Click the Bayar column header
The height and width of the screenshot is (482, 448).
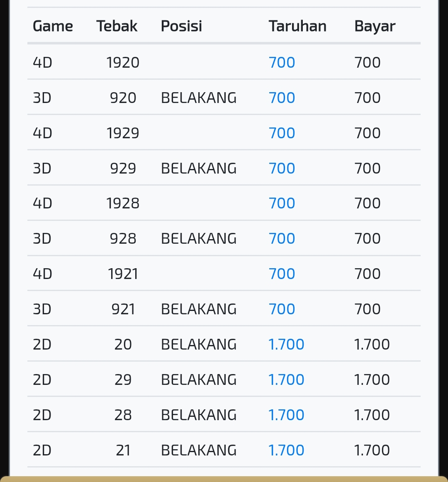coord(375,27)
